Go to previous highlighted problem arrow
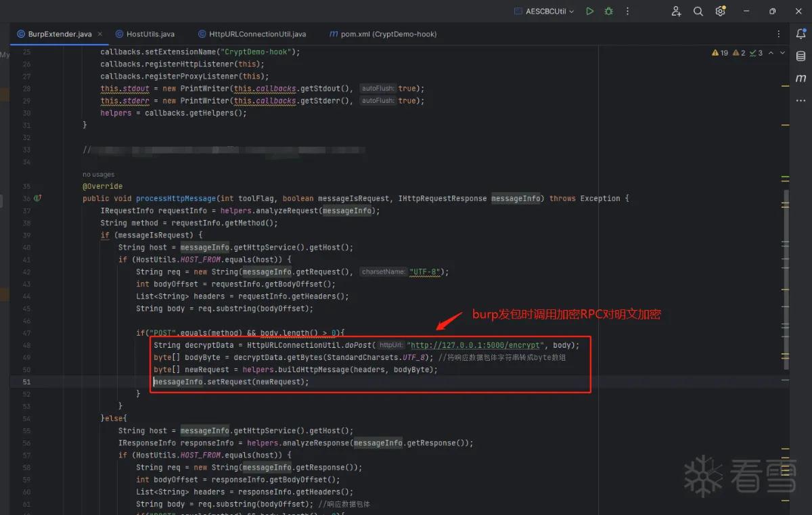The height and width of the screenshot is (515, 812). pyautogui.click(x=772, y=53)
